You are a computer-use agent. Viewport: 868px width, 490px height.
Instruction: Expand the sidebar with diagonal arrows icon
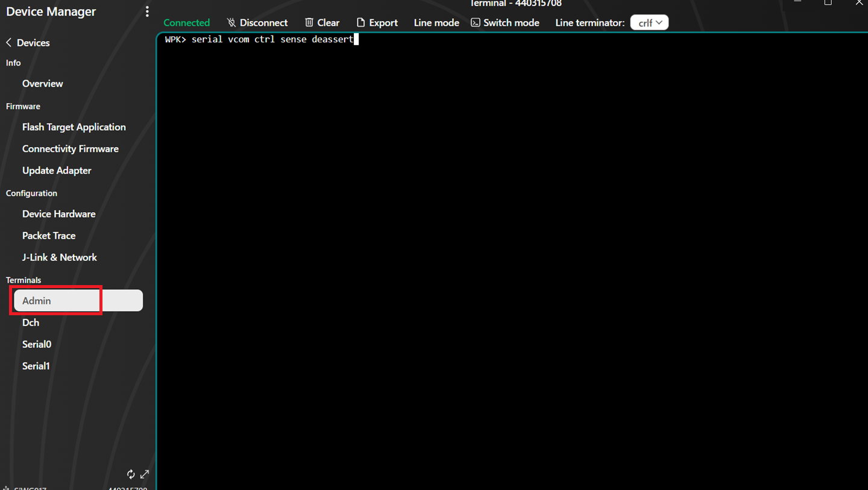[x=145, y=474]
